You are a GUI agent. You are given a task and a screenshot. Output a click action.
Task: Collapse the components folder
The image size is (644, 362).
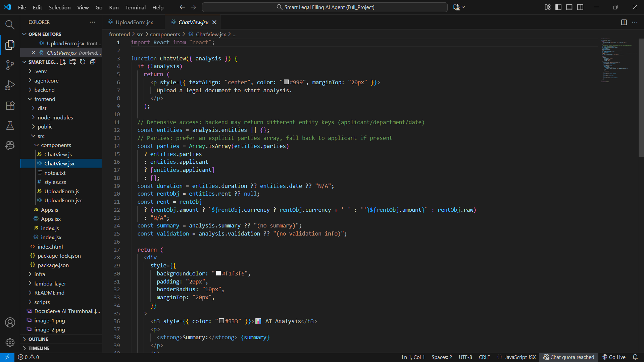(x=56, y=145)
